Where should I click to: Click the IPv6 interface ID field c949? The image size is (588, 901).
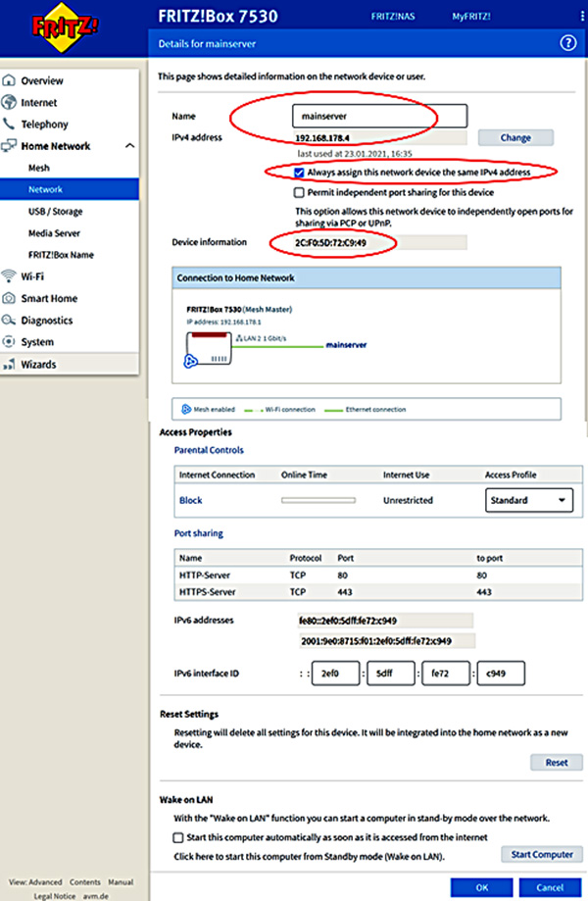pyautogui.click(x=501, y=673)
